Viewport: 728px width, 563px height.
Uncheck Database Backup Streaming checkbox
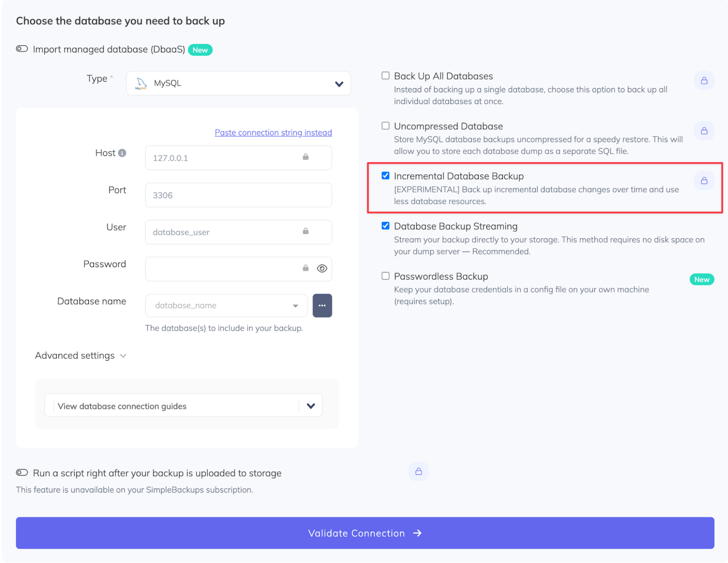point(385,226)
